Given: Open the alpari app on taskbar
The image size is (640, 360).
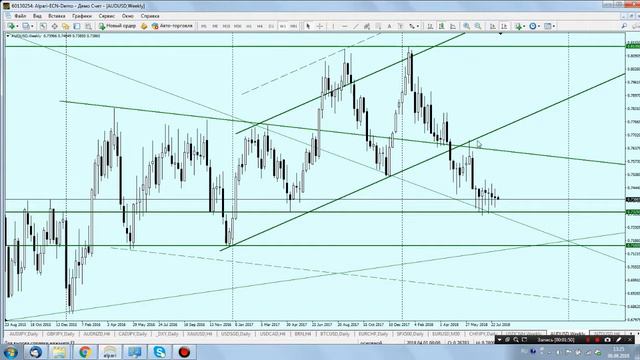Looking at the screenshot, I should (109, 352).
